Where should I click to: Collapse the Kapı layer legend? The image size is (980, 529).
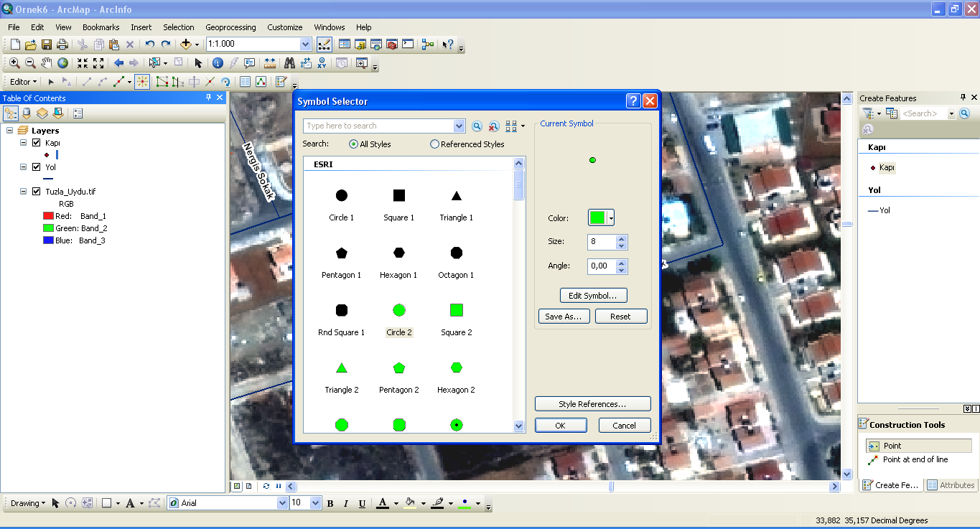pyautogui.click(x=24, y=143)
